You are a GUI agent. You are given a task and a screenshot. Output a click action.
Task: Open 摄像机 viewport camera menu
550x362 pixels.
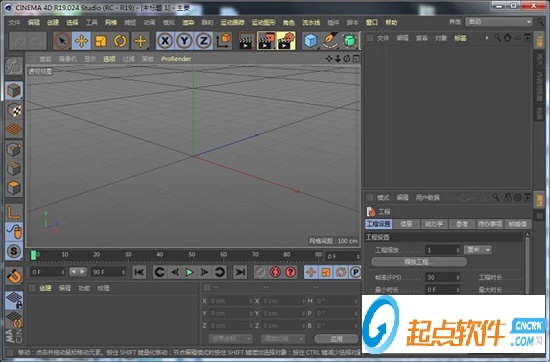pyautogui.click(x=67, y=59)
